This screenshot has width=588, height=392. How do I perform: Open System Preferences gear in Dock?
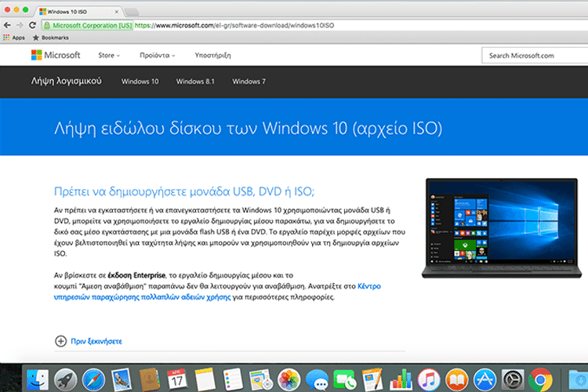[x=513, y=379]
